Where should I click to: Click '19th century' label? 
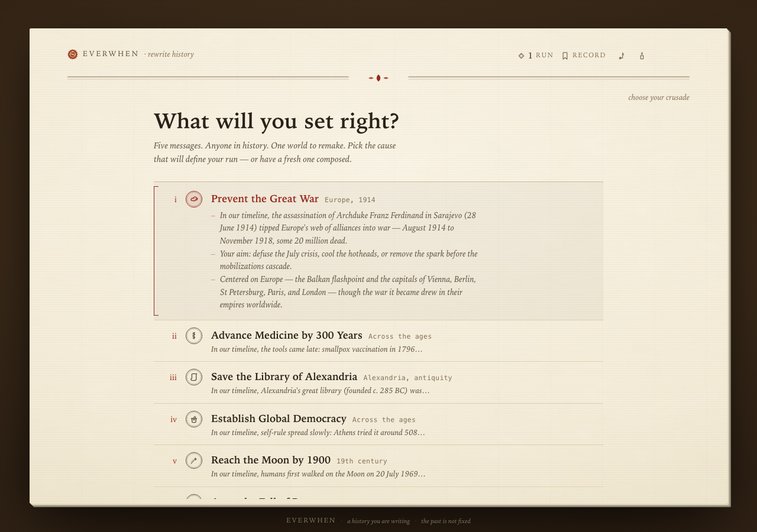(362, 461)
